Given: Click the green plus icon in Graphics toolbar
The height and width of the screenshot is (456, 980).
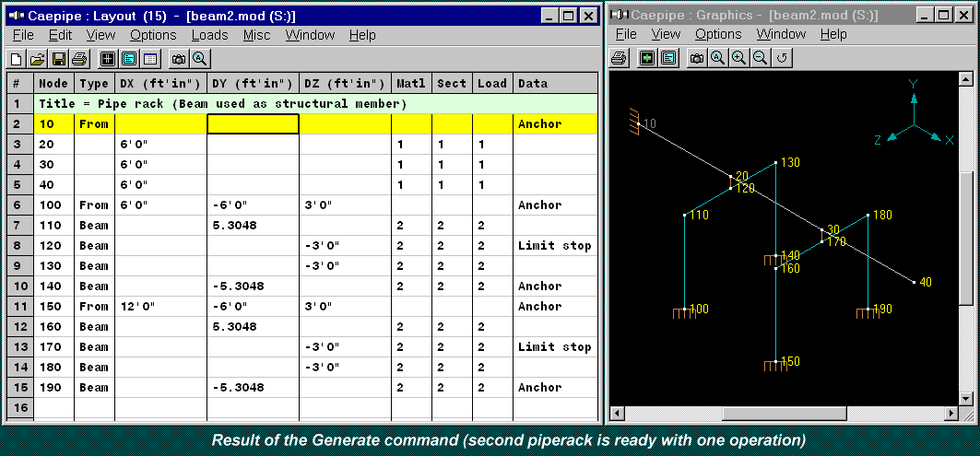Looking at the screenshot, I should point(647,58).
